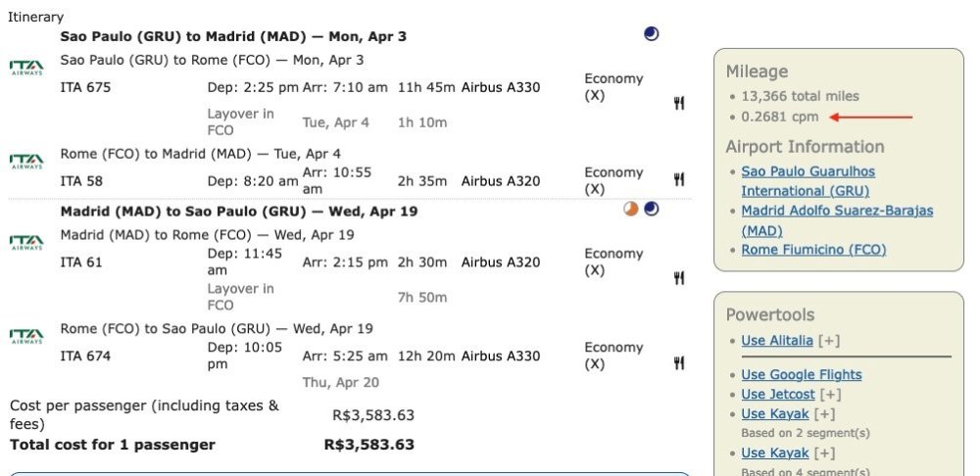The height and width of the screenshot is (476, 980).
Task: Click the meal icon for flight ITA 58
Action: pyautogui.click(x=678, y=178)
